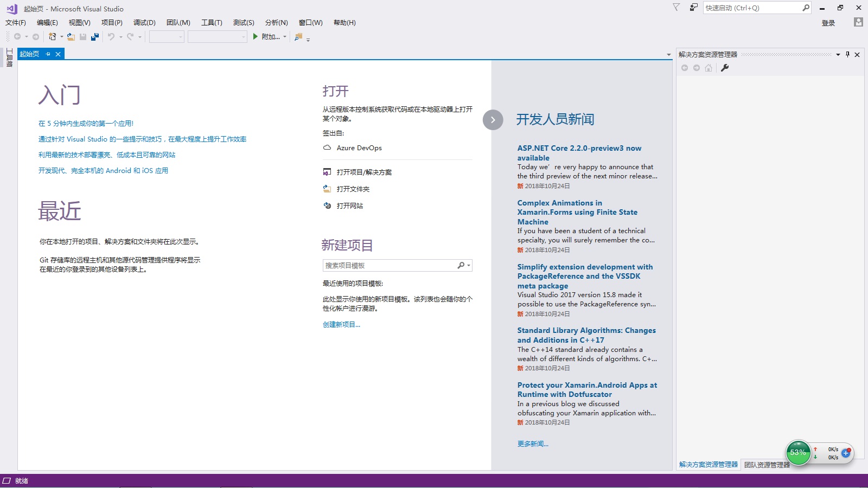Click the round arrow collapsing Developer News
The width and height of the screenshot is (868, 488).
coord(493,120)
